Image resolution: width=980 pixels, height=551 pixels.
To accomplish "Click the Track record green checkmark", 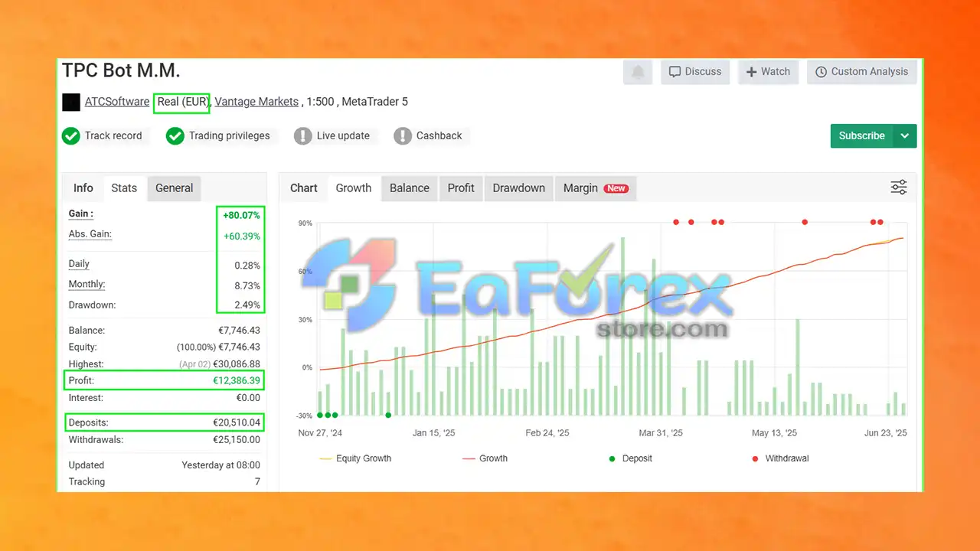I will point(71,136).
